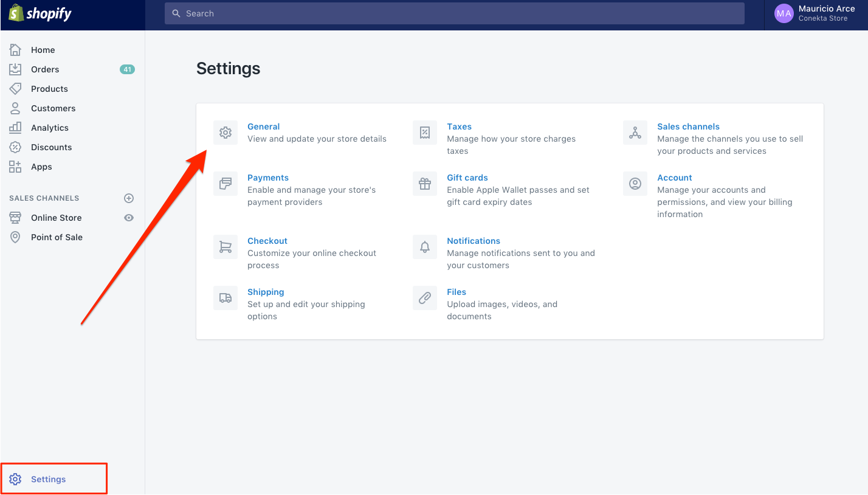Viewport: 868px width, 495px height.
Task: Open the Account settings link
Action: click(x=674, y=178)
